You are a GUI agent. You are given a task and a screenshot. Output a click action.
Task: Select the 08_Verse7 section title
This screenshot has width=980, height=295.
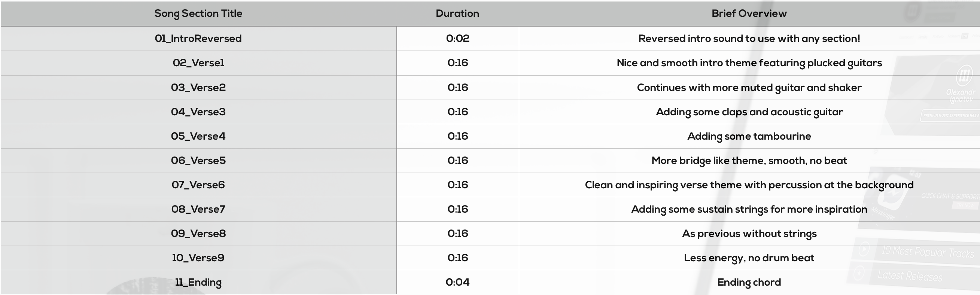click(x=198, y=209)
